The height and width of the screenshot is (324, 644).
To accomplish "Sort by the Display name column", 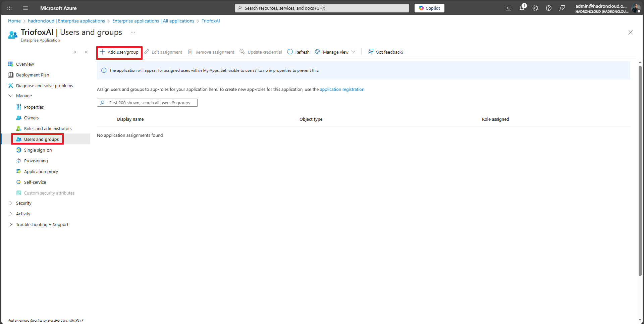I will click(130, 119).
